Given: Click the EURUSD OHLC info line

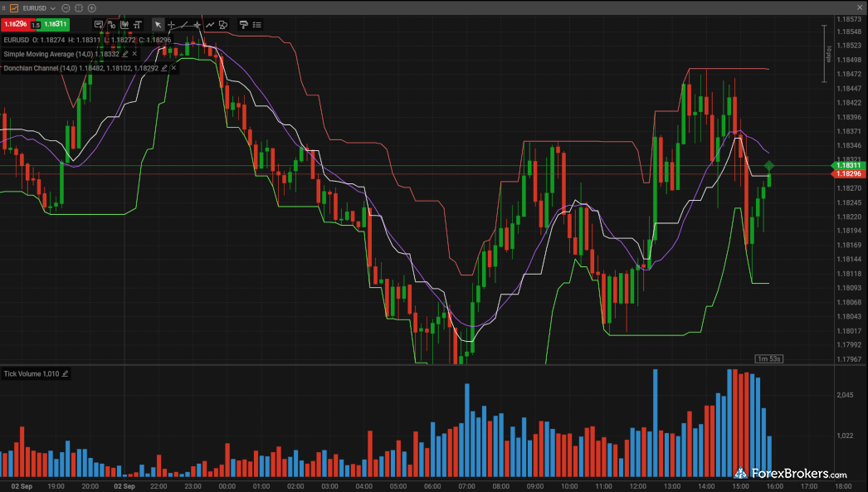Looking at the screenshot, I should click(87, 40).
